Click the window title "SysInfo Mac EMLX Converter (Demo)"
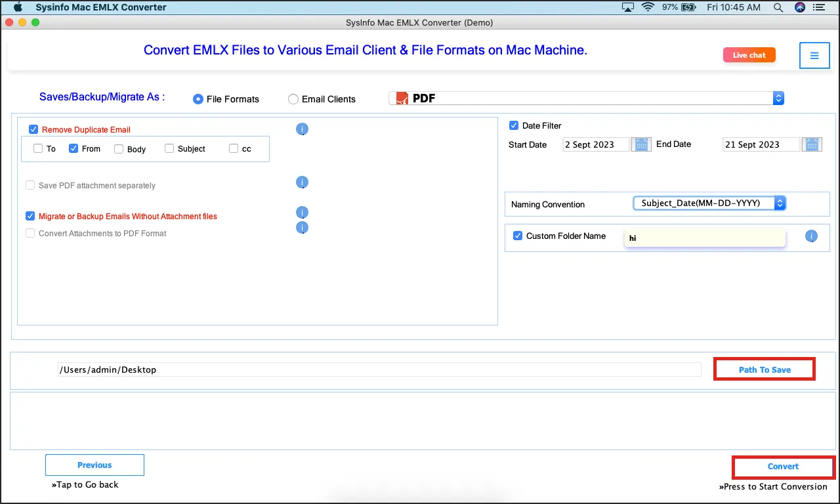This screenshot has height=504, width=840. click(419, 22)
